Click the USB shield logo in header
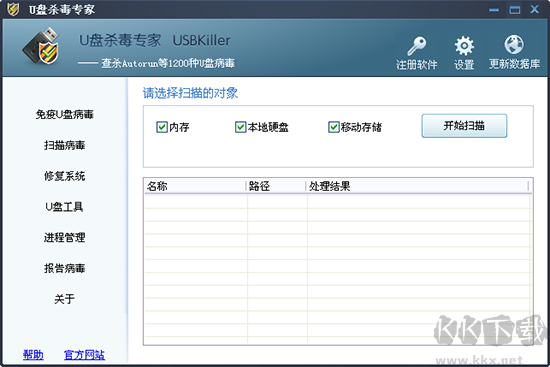Viewport: 550px width, 367px height. 41,46
